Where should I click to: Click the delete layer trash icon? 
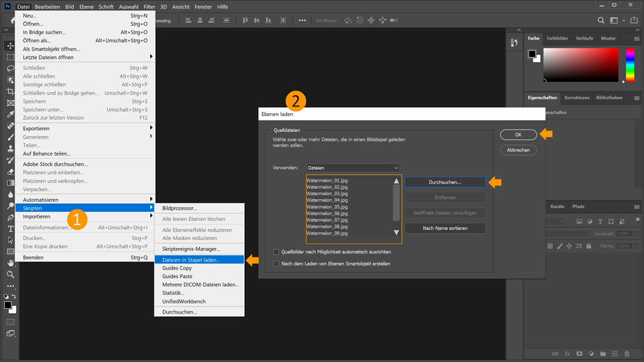coord(626,353)
